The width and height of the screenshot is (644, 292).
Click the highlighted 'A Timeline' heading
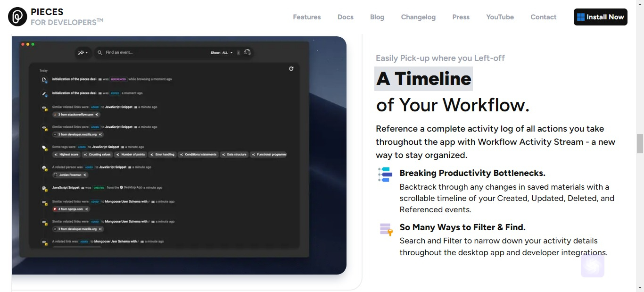[424, 79]
